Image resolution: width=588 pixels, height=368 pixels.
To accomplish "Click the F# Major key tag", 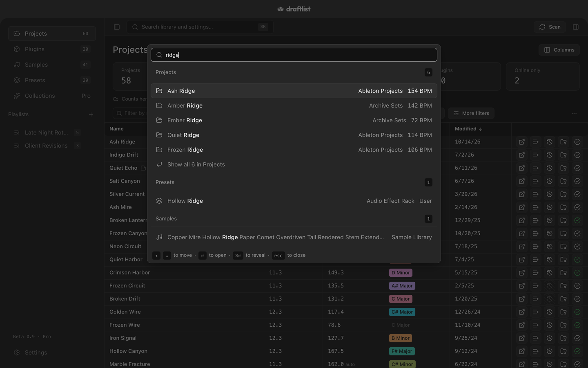I will click(x=402, y=351).
